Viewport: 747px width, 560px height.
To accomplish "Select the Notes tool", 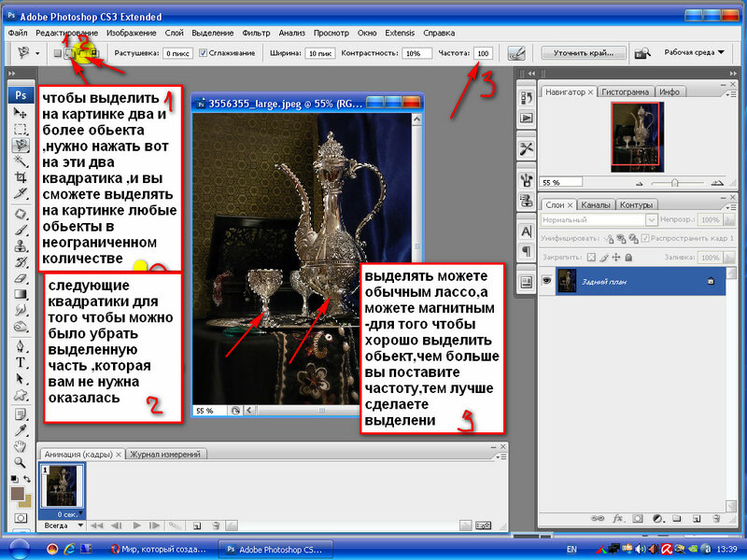I will [x=20, y=414].
